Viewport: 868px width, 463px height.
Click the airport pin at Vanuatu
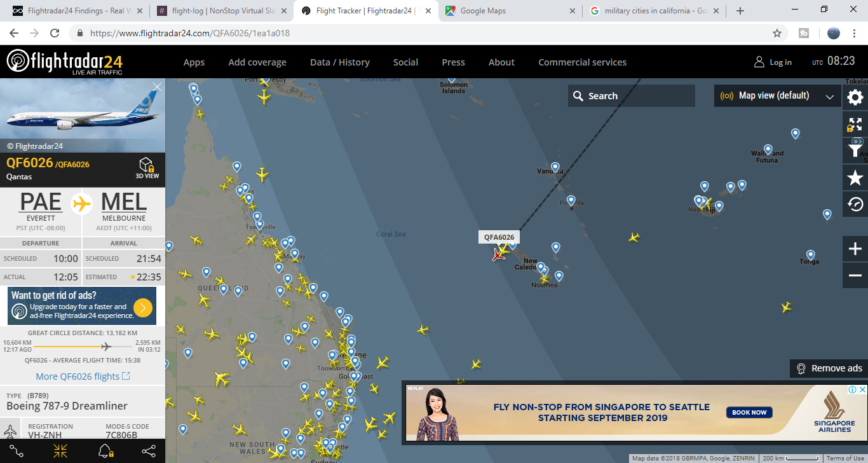coord(555,168)
